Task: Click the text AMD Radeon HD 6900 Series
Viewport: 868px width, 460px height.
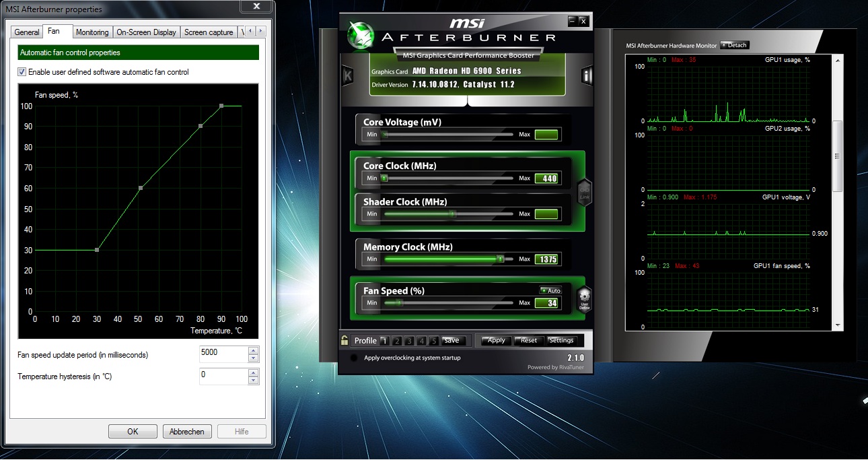Action: point(466,71)
